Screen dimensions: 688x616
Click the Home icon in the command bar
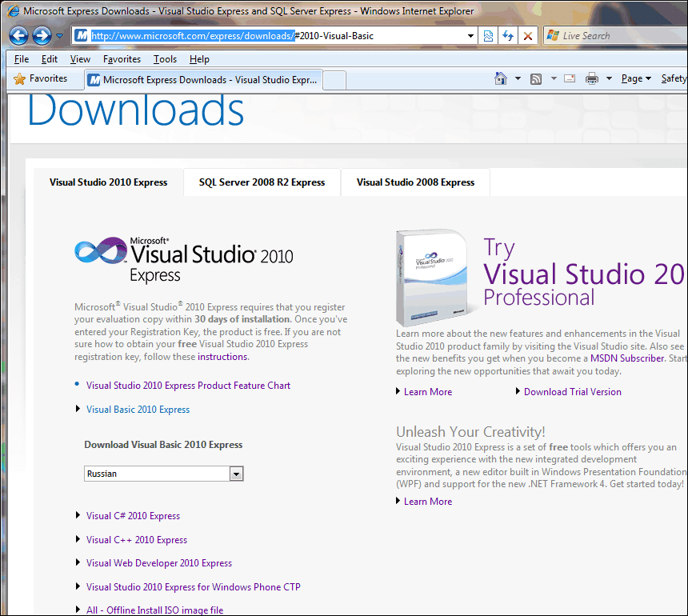(x=501, y=78)
